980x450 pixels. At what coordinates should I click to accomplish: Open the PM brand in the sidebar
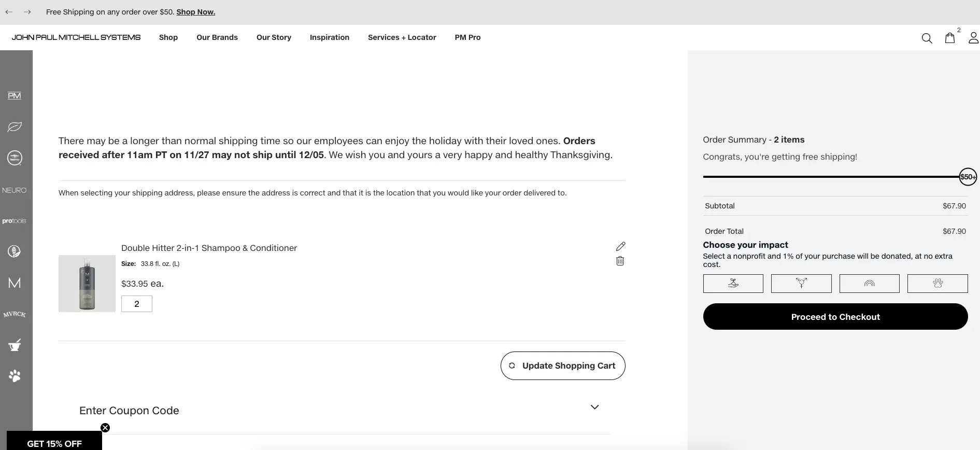tap(15, 95)
